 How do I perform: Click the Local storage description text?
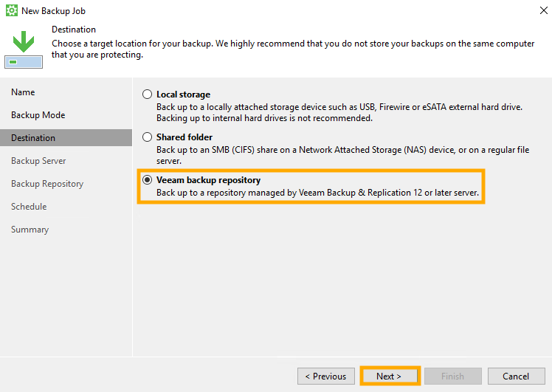339,112
